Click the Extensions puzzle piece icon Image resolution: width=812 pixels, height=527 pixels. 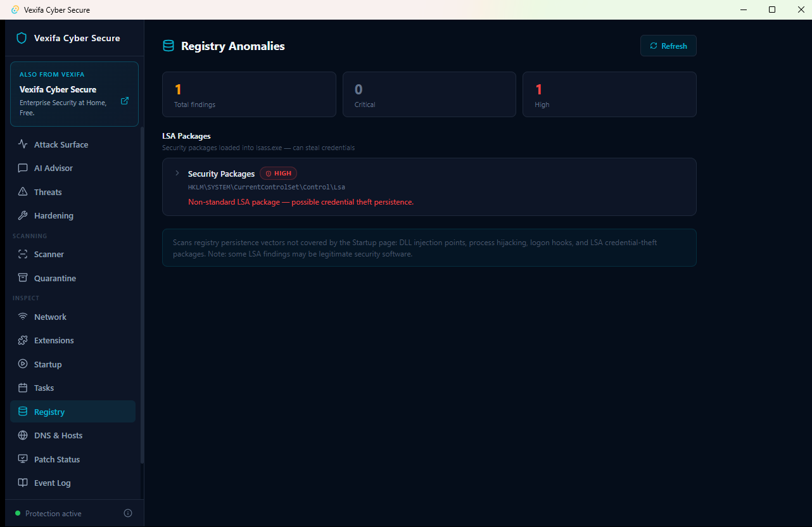pyautogui.click(x=23, y=340)
